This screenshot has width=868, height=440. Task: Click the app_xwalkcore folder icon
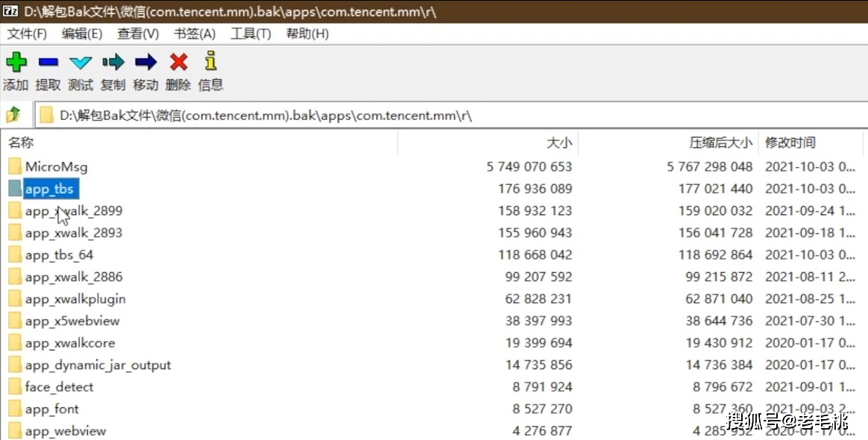[x=15, y=342]
